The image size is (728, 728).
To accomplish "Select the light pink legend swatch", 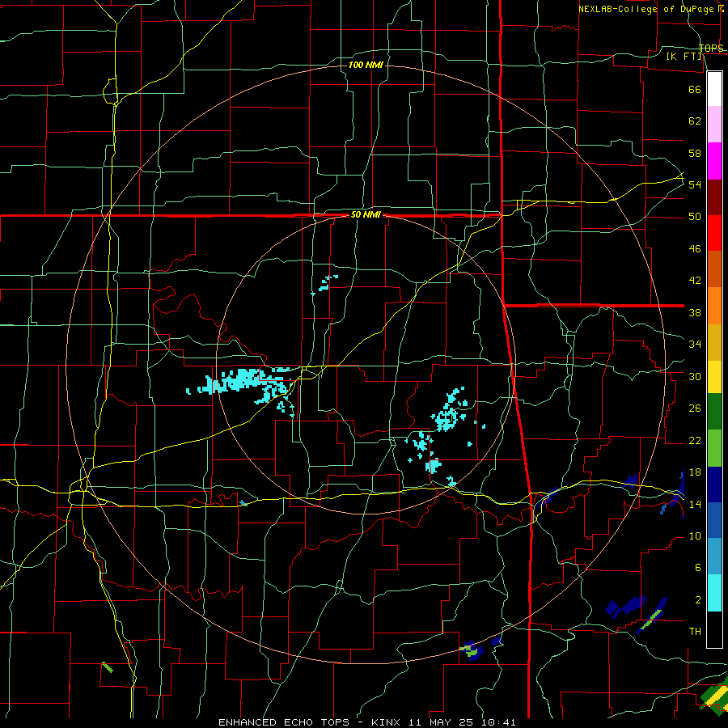I will click(x=714, y=125).
